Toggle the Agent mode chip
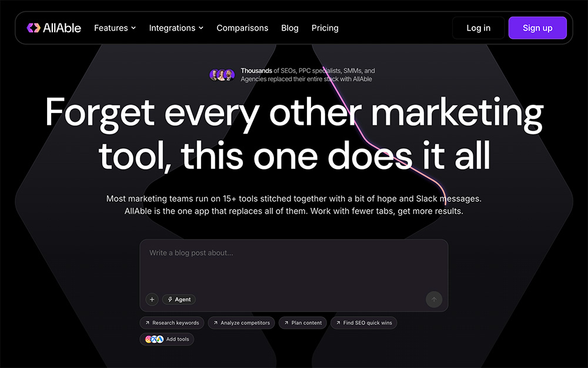Viewport: 588px width, 368px height. (x=179, y=299)
